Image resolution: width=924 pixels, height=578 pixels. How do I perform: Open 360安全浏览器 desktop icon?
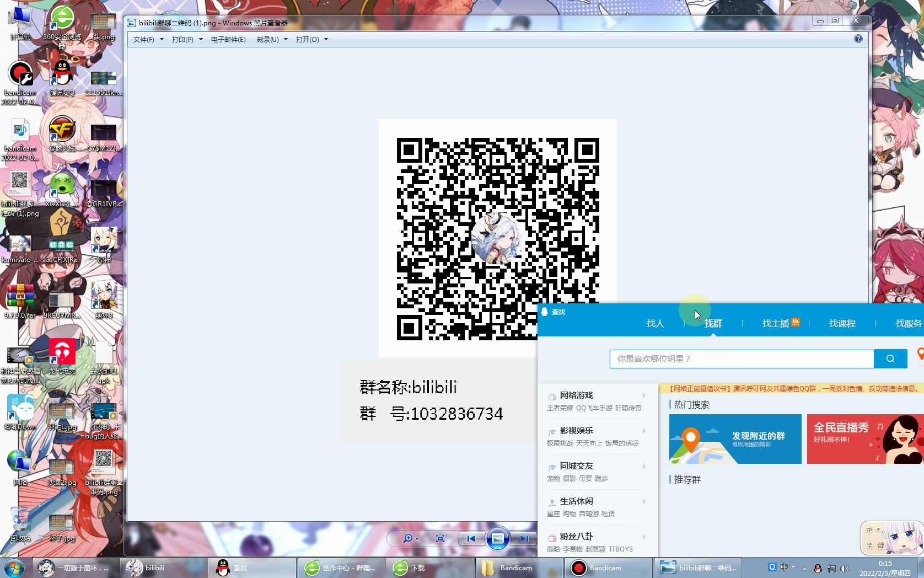coord(62,26)
